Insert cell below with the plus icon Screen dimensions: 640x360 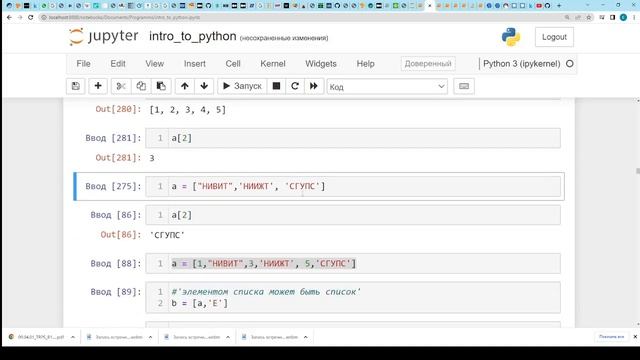point(98,86)
